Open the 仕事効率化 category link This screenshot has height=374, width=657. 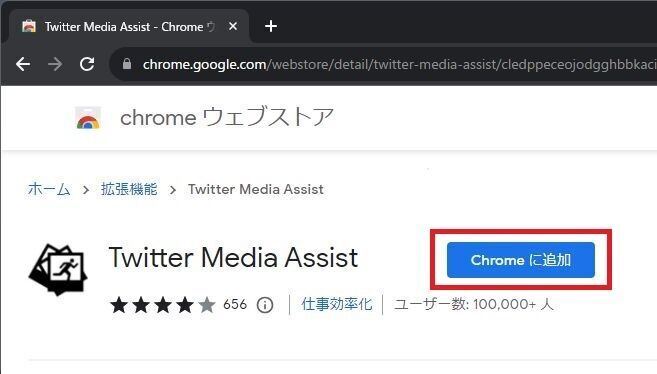tap(336, 304)
